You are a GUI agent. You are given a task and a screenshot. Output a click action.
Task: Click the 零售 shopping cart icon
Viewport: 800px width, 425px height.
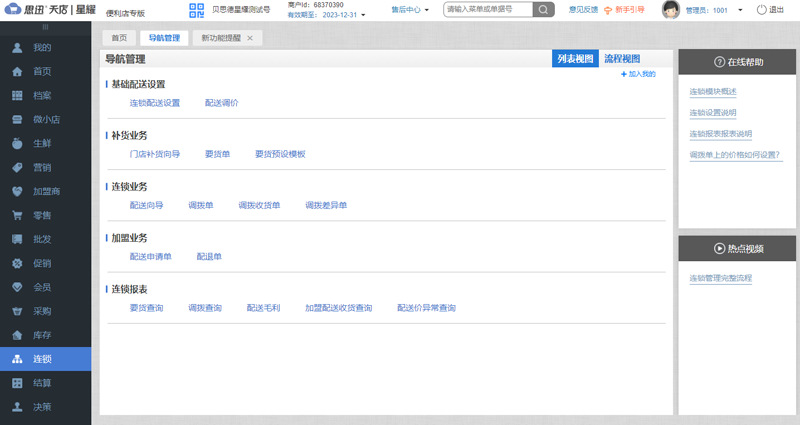click(17, 215)
